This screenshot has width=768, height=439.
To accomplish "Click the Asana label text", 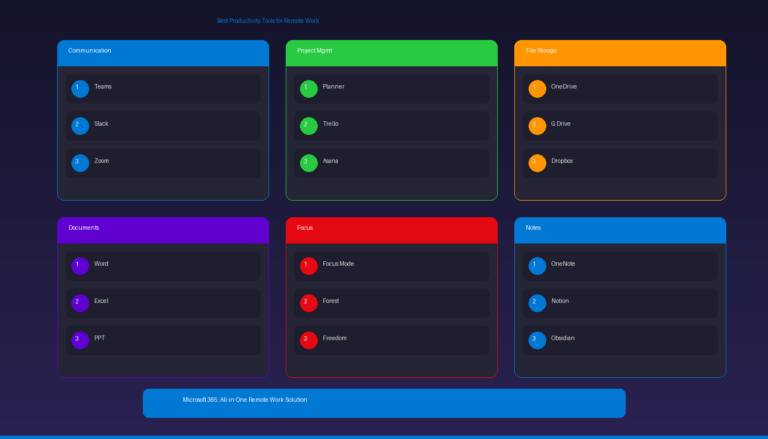I will point(330,161).
